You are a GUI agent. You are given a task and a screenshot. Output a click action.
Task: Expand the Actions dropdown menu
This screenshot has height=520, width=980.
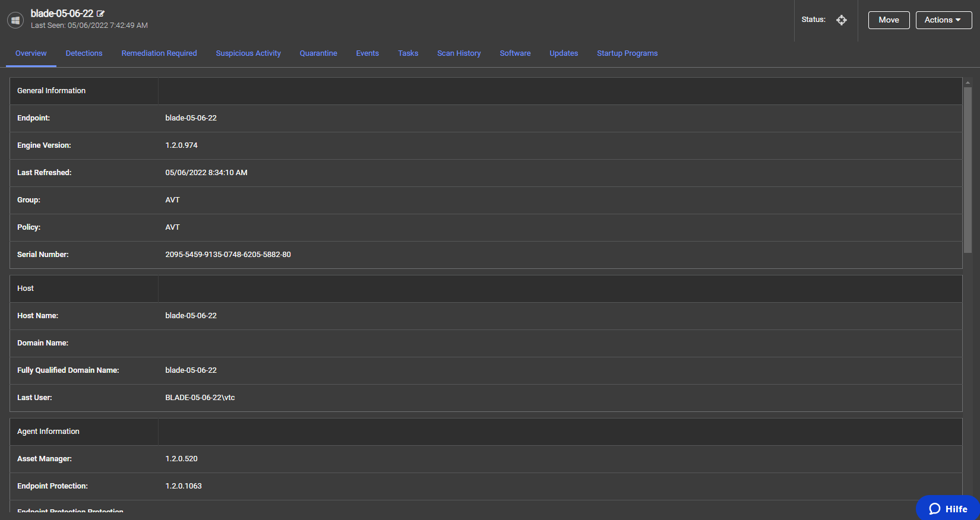click(x=943, y=20)
